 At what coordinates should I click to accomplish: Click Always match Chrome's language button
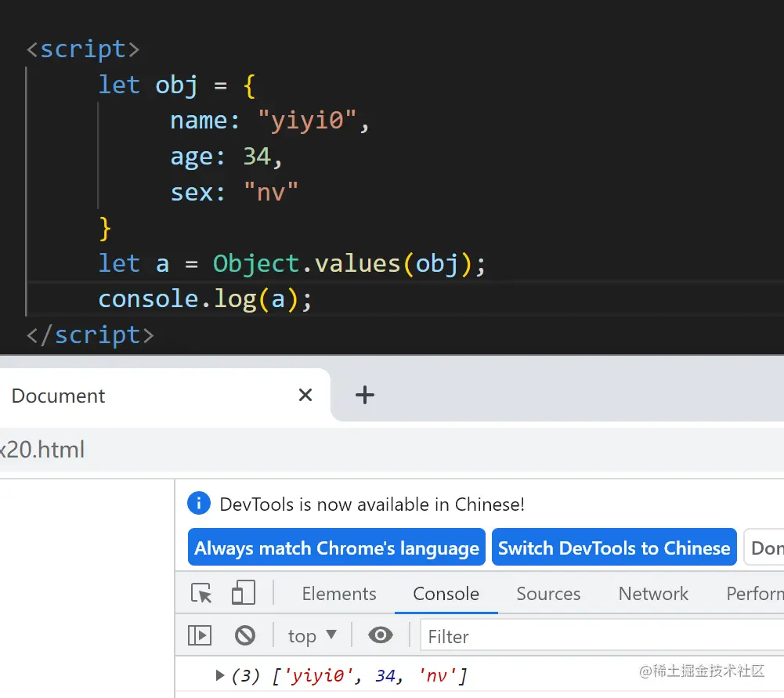point(337,548)
